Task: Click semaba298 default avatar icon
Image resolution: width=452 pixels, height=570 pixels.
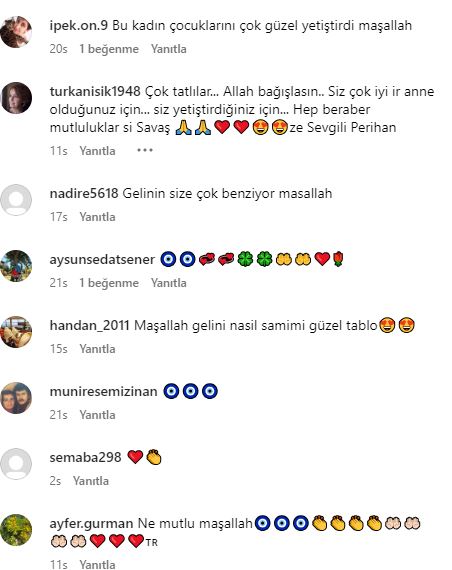Action: 16,464
